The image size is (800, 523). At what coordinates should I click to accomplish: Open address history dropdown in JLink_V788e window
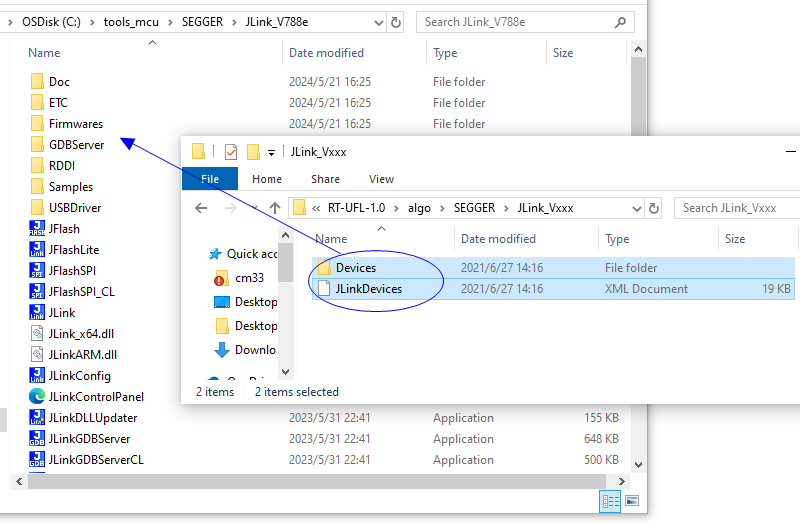[x=379, y=22]
